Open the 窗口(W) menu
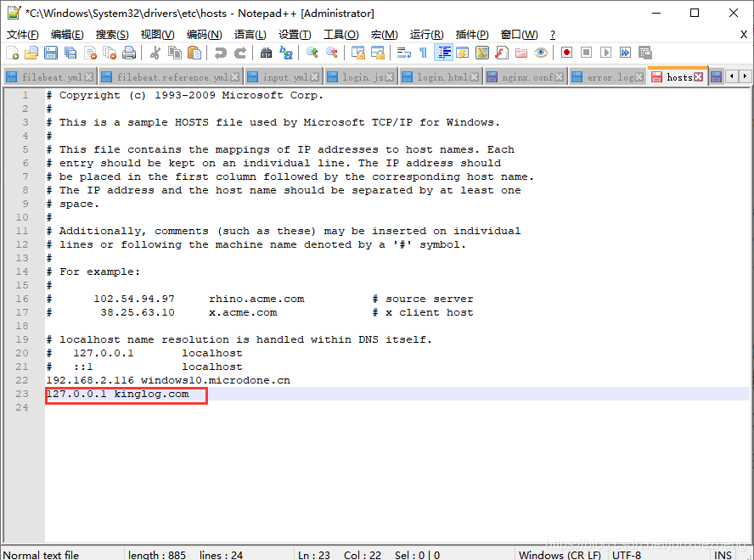 click(520, 35)
